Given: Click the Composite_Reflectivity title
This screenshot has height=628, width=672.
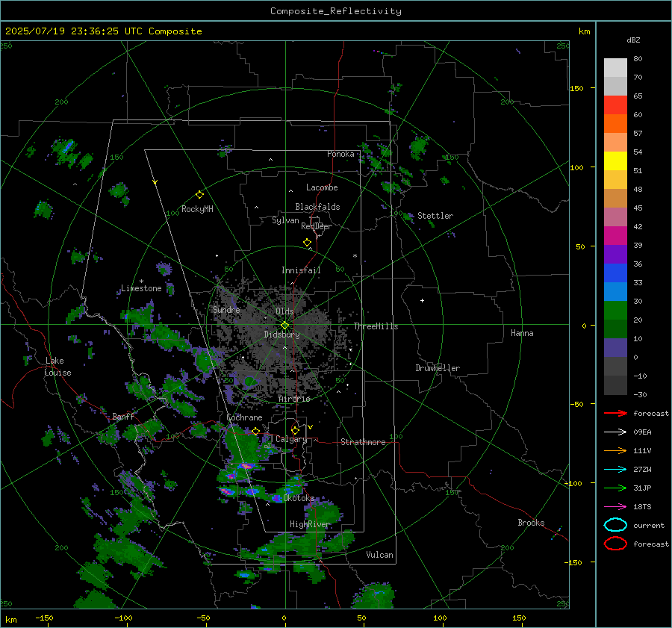Looking at the screenshot, I should tap(336, 11).
